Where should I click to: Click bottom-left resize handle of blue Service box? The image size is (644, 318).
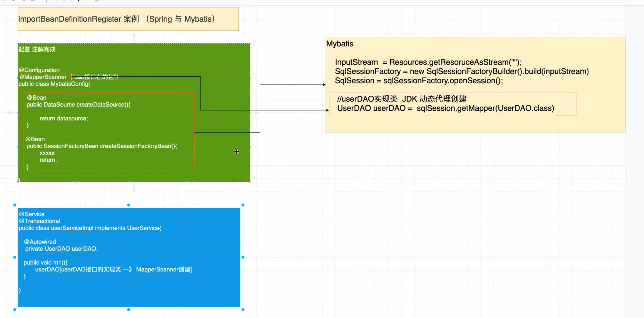point(15,309)
